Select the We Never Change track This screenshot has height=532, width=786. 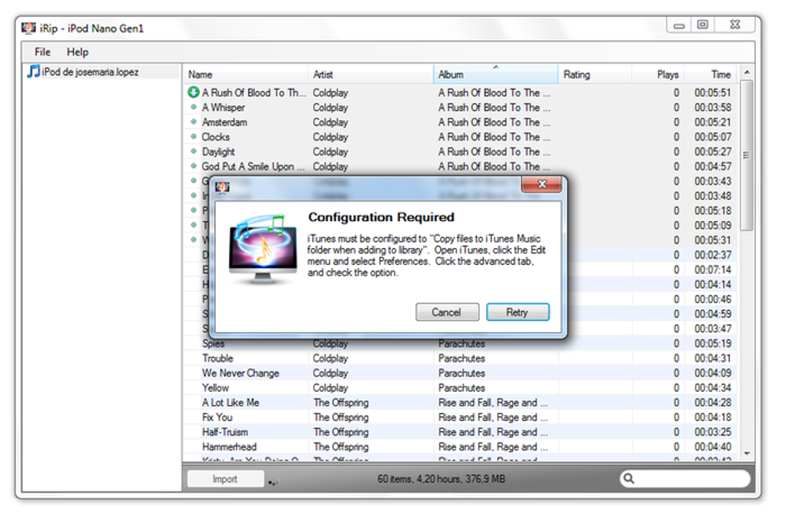pyautogui.click(x=240, y=373)
